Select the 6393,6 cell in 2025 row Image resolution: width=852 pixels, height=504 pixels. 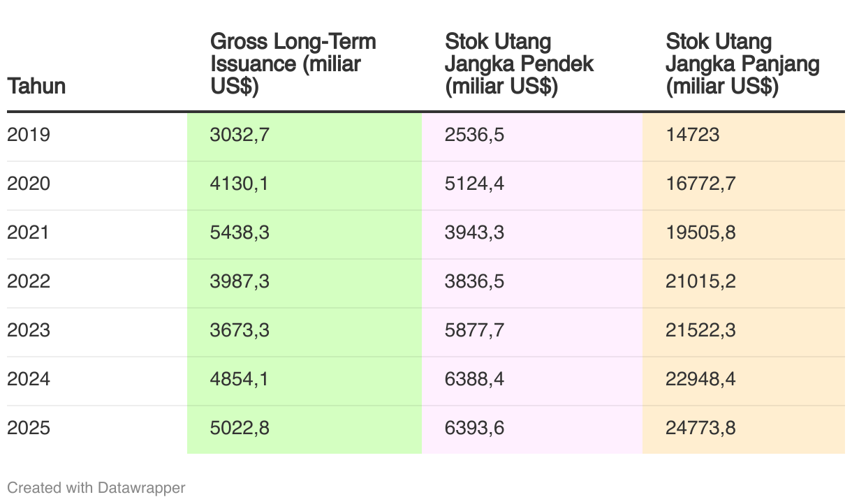click(474, 428)
